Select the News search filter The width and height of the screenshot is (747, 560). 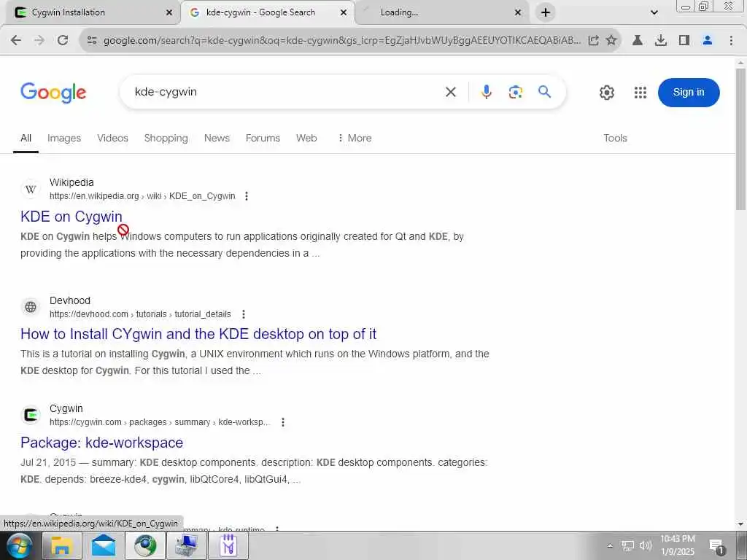(x=217, y=138)
